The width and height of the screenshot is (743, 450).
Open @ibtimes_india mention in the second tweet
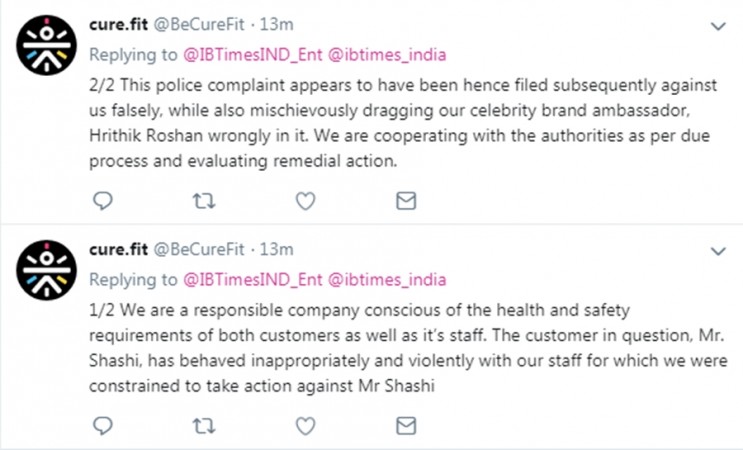pos(387,280)
